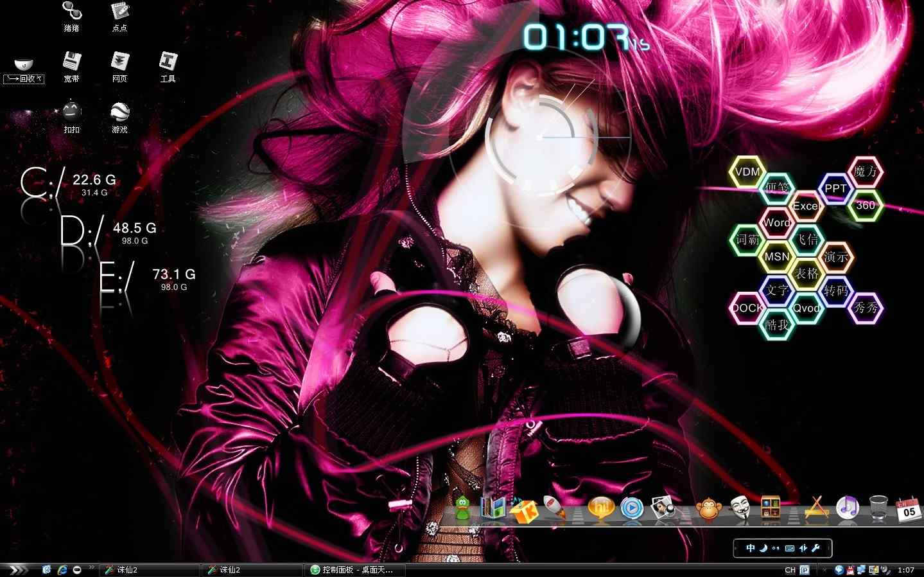
Task: Open the 工具 desktop shortcut
Action: (168, 67)
